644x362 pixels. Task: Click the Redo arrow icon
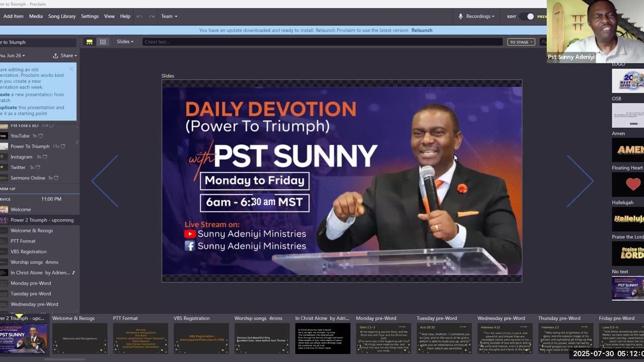coord(151,16)
